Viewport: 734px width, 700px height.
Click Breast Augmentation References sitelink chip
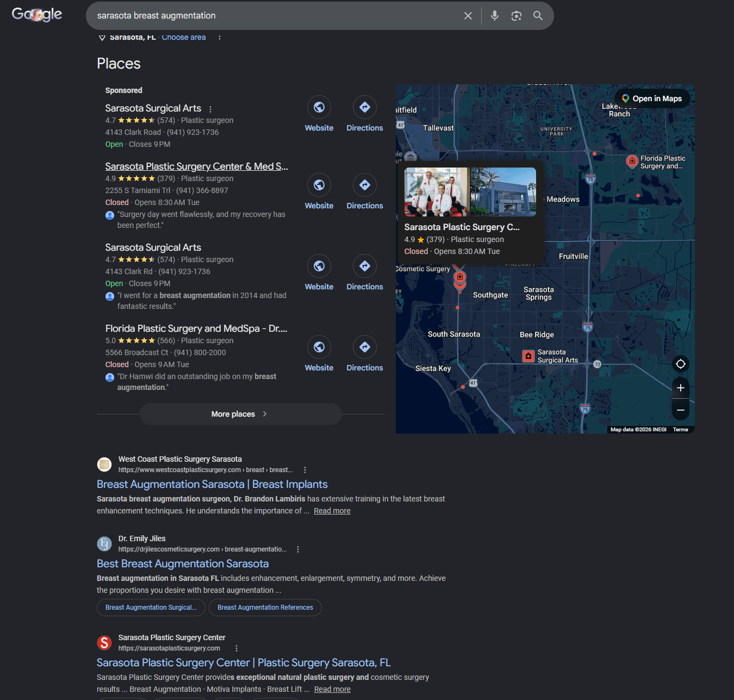(265, 608)
